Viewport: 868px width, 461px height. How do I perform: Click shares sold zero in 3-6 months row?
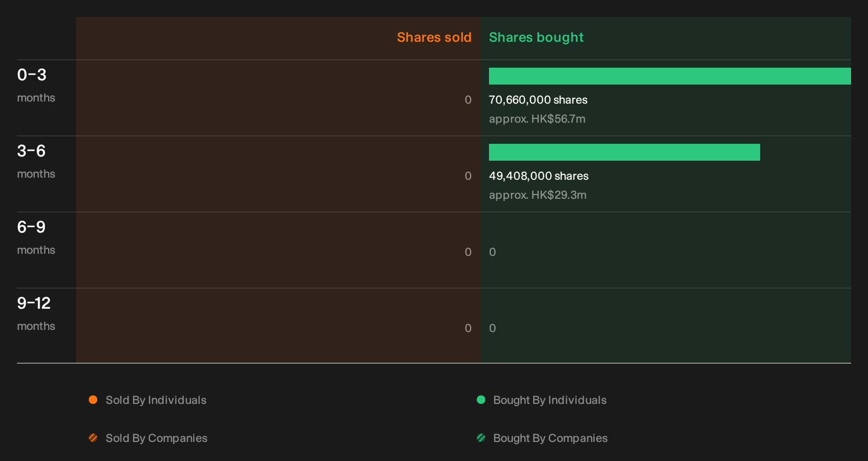pos(468,176)
